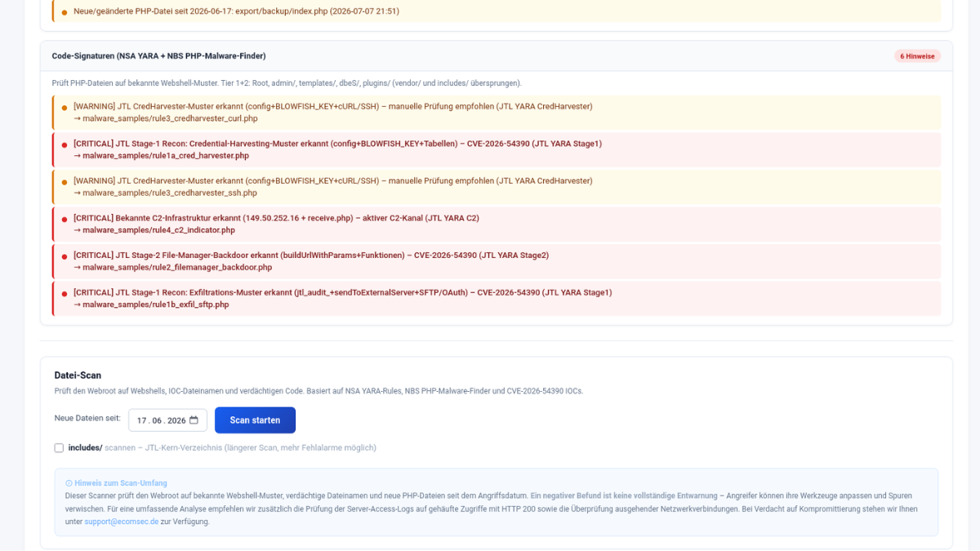Viewport: 980px width, 551px height.
Task: Click the Neue Dateien seit label
Action: click(x=87, y=418)
